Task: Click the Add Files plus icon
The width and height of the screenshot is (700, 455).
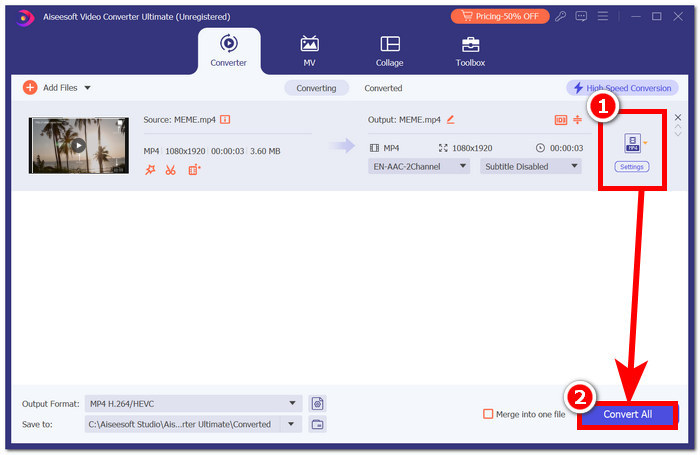Action: point(30,88)
